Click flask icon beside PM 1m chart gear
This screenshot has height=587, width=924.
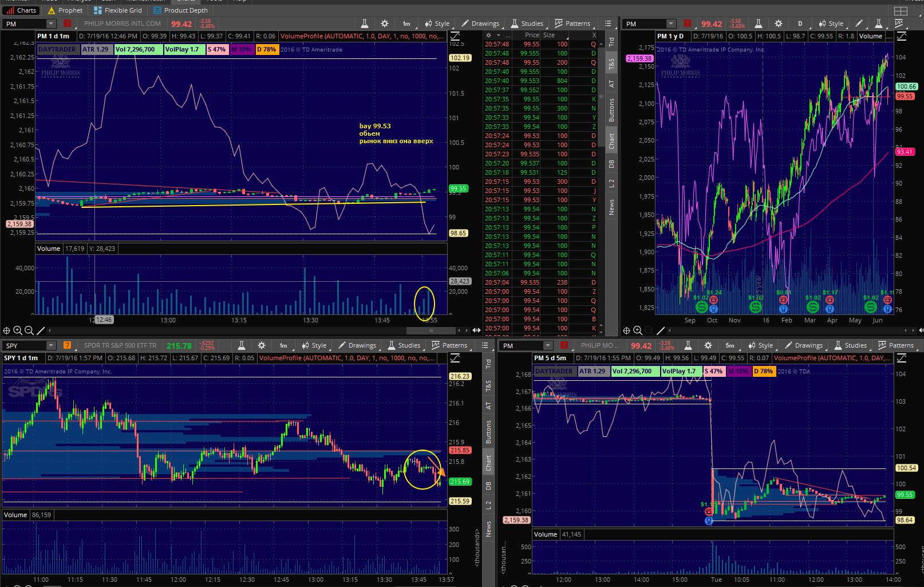(364, 23)
